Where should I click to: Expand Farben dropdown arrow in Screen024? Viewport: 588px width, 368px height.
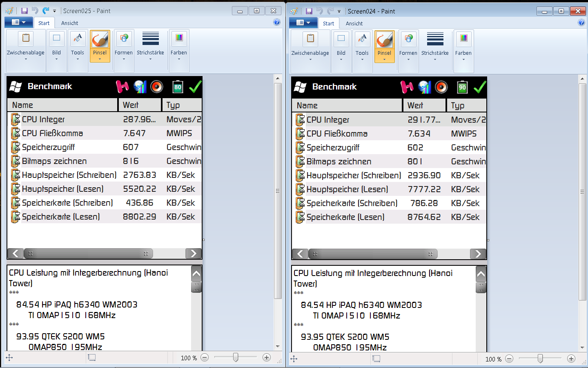tap(463, 60)
